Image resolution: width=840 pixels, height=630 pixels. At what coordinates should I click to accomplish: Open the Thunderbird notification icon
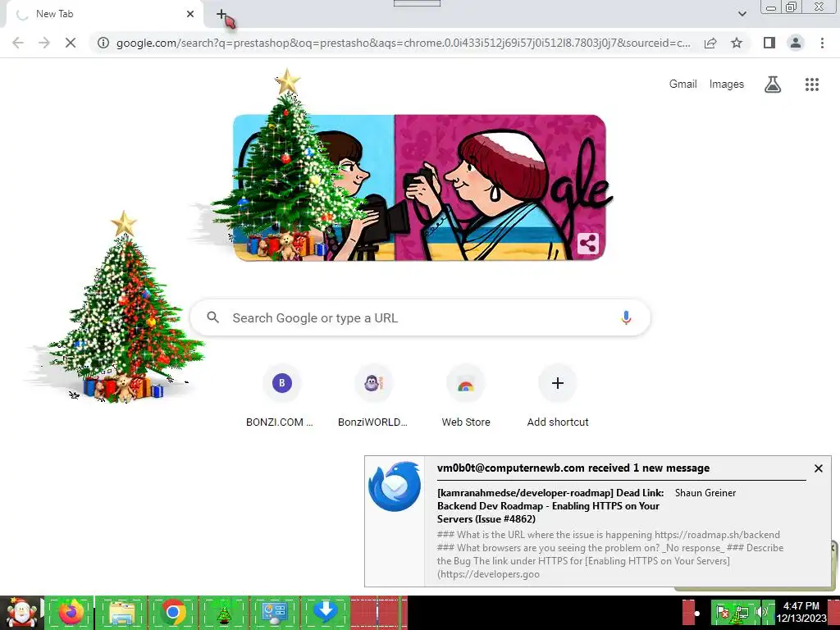(x=395, y=486)
